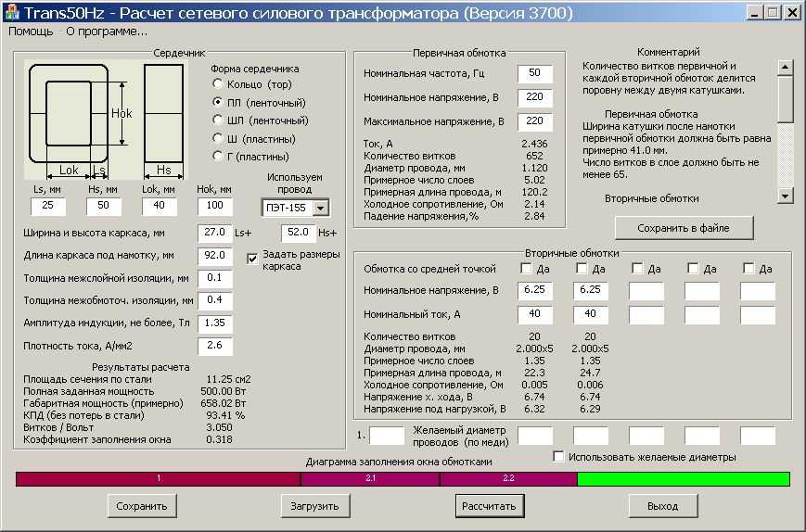The height and width of the screenshot is (532, 806).
Task: Select the ШЛ (ленточный) core shape
Action: (260, 120)
